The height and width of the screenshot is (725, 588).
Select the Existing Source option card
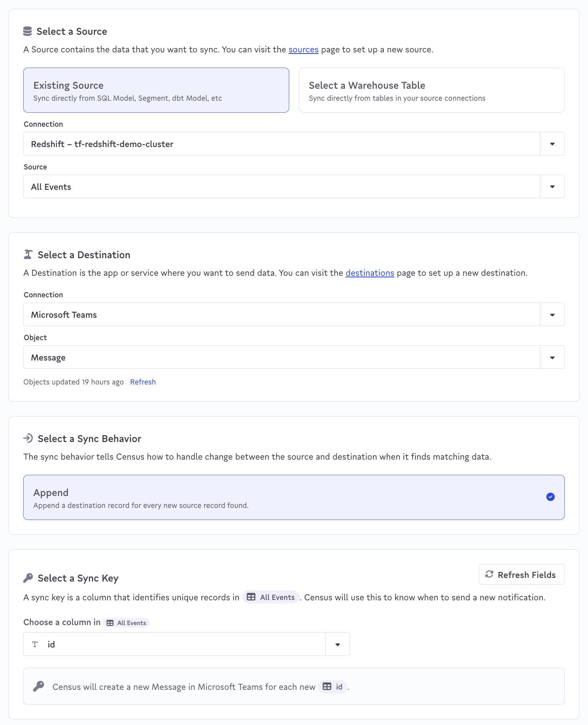(x=156, y=90)
